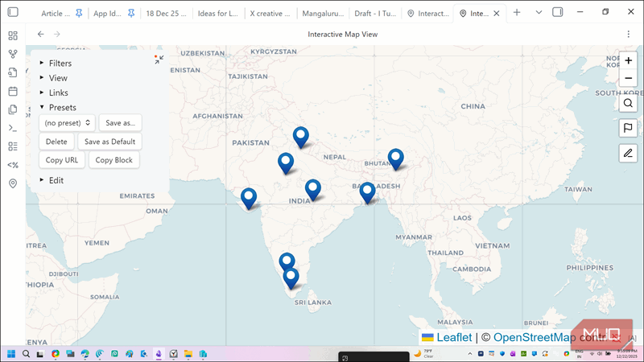Open the map pin icon in the ribbon

point(13,183)
